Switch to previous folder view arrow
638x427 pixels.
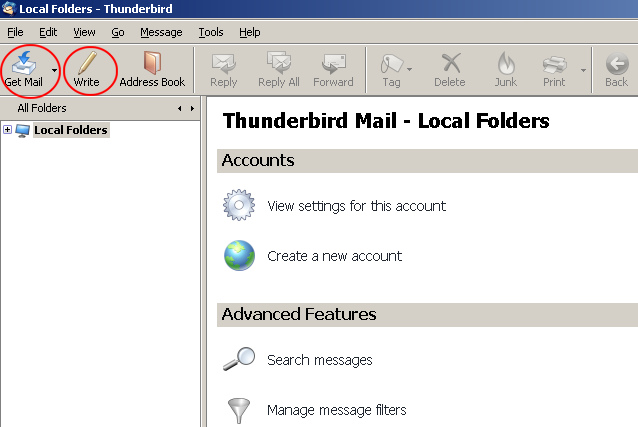(179, 108)
